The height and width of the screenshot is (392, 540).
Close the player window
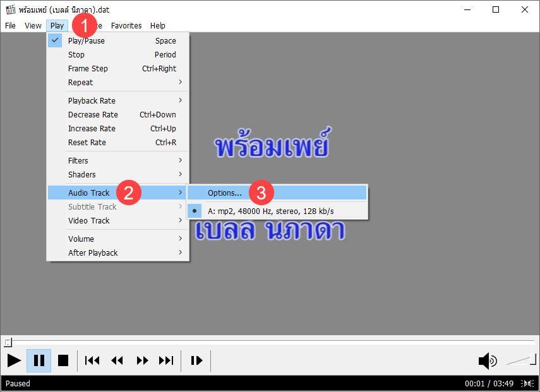point(524,9)
